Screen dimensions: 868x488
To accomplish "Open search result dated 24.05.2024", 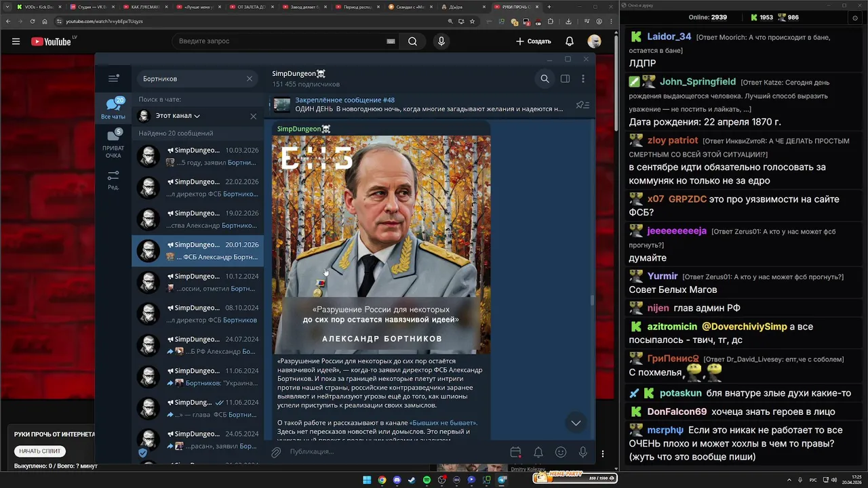I will pyautogui.click(x=197, y=440).
